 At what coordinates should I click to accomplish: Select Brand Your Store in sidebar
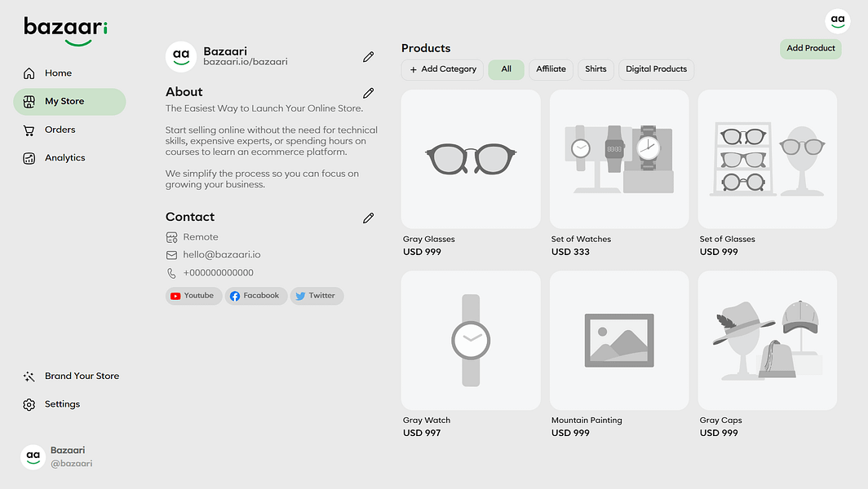coord(82,377)
